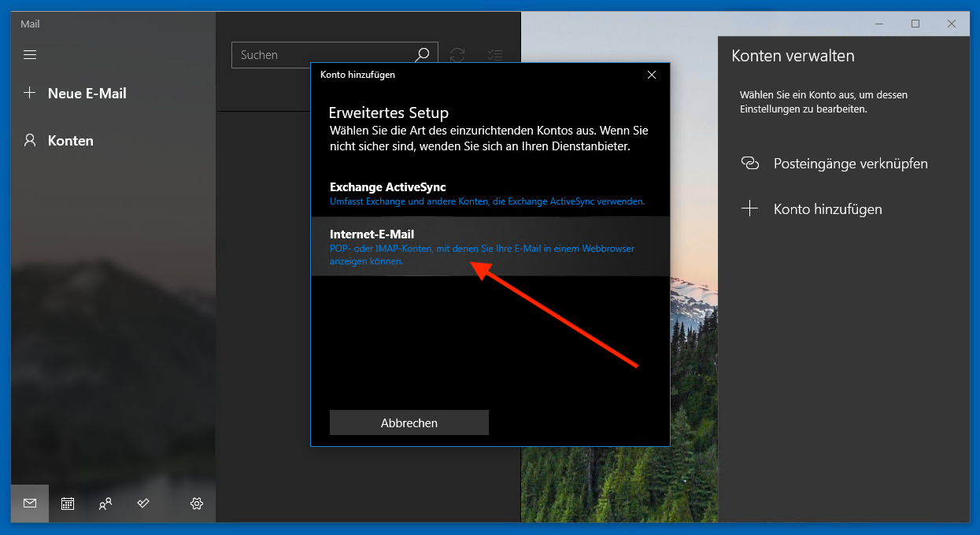Click the search magnifier icon

coord(423,54)
